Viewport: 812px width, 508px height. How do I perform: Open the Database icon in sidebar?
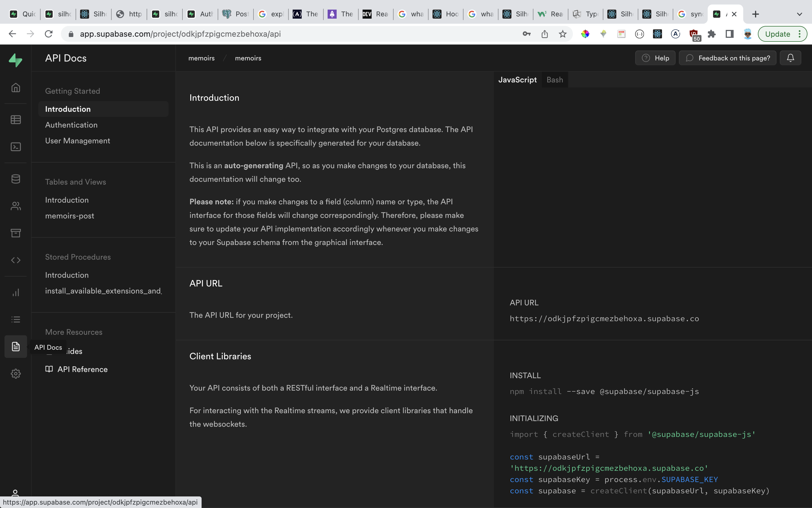coord(16,179)
